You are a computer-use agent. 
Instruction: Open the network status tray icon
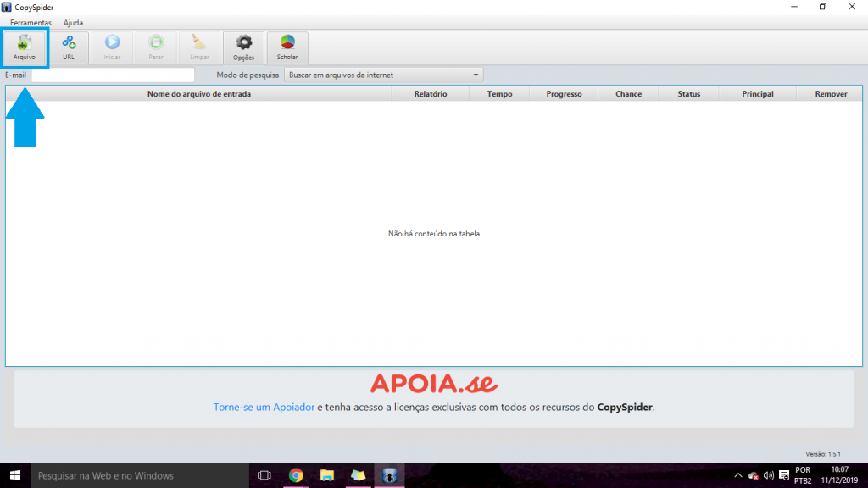tap(753, 475)
